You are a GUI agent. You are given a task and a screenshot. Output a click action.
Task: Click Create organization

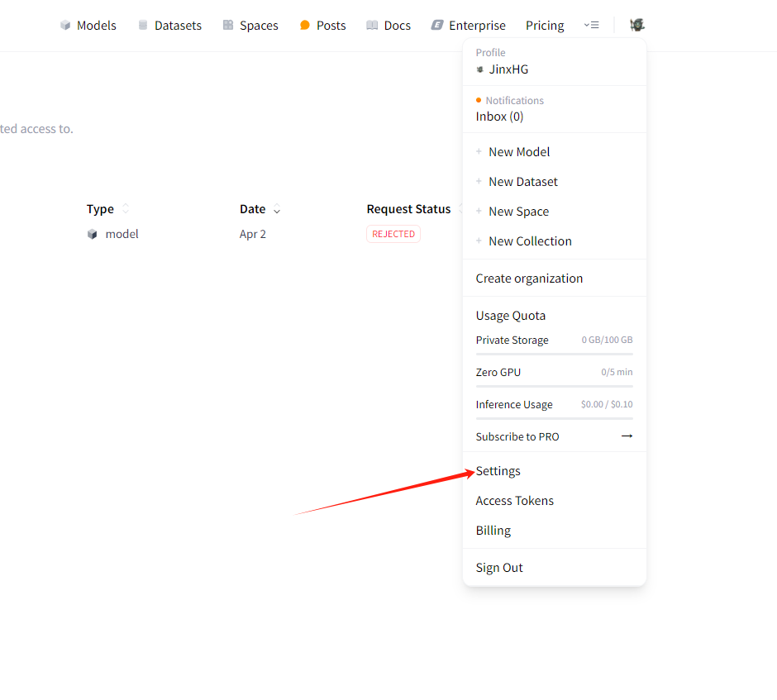coord(529,279)
